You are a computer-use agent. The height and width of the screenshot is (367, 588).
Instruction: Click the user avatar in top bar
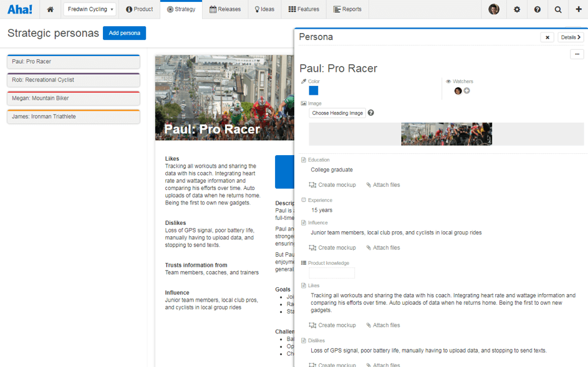point(494,9)
